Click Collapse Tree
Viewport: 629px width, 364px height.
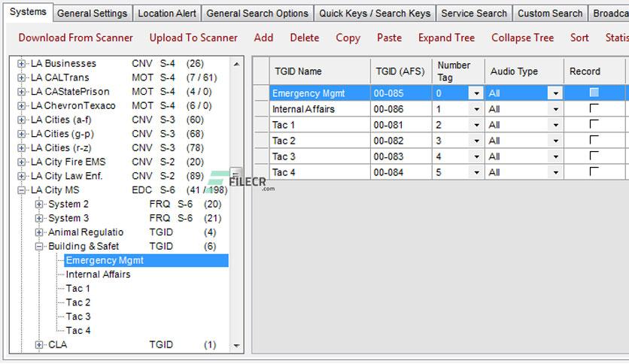(522, 38)
